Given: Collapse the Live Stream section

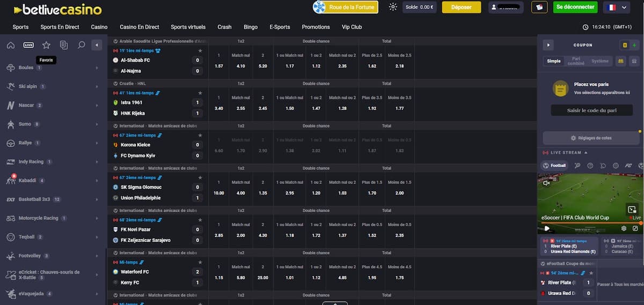Looking at the screenshot, I should click(x=586, y=153).
